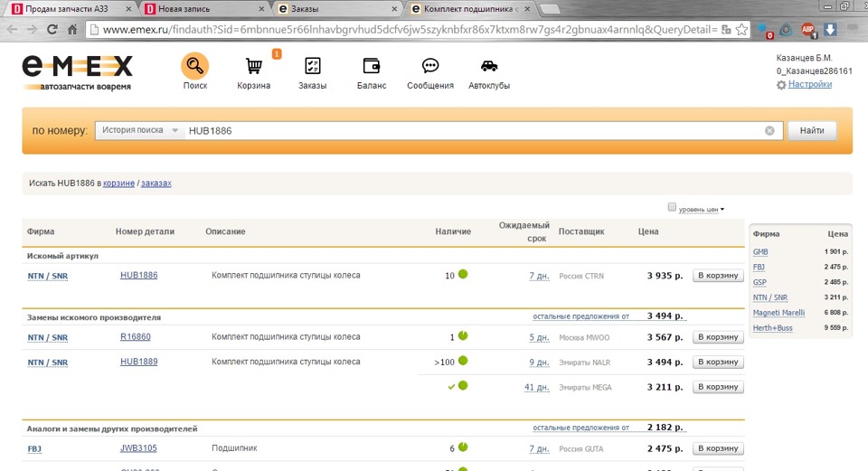Close the Новая запись tab
This screenshot has height=471, width=868.
(262, 9)
